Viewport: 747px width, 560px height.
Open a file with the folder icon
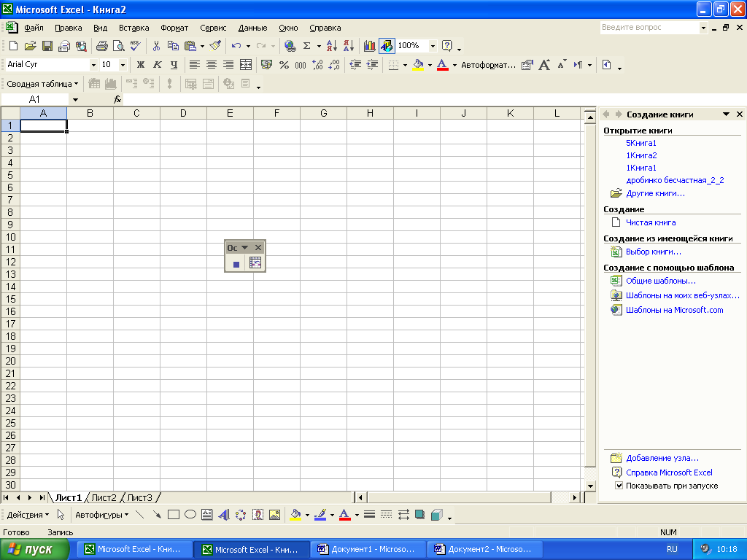[30, 46]
